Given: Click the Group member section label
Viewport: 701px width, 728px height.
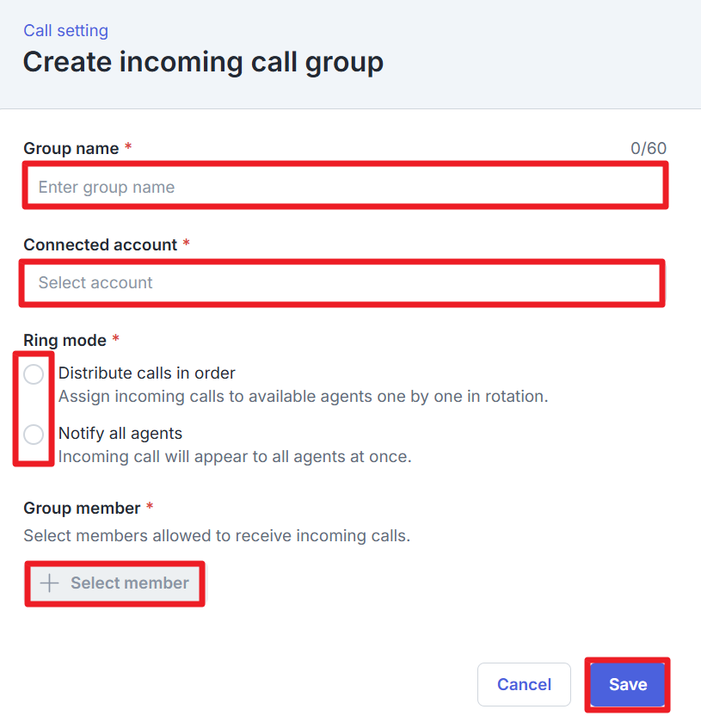Looking at the screenshot, I should coord(82,509).
